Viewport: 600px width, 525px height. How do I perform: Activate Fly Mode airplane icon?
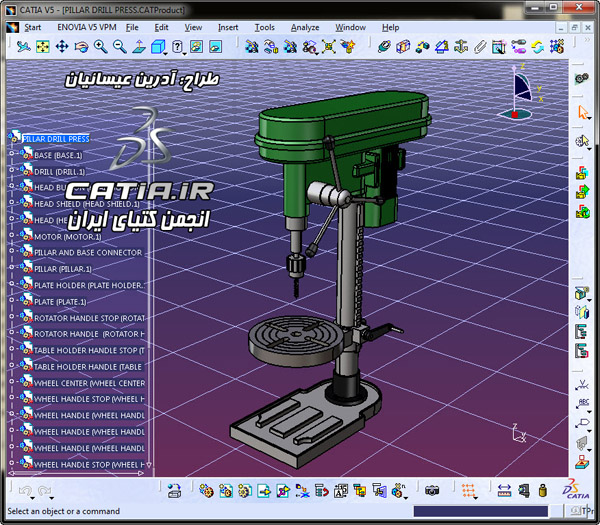pos(23,47)
